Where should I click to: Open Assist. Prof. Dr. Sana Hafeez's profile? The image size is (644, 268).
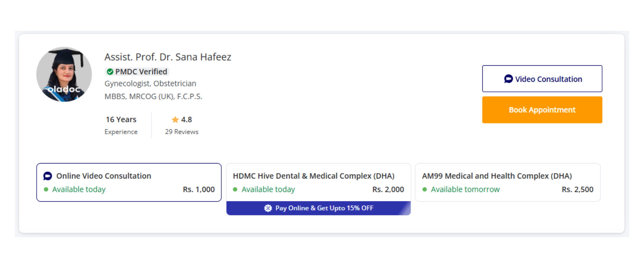(168, 57)
